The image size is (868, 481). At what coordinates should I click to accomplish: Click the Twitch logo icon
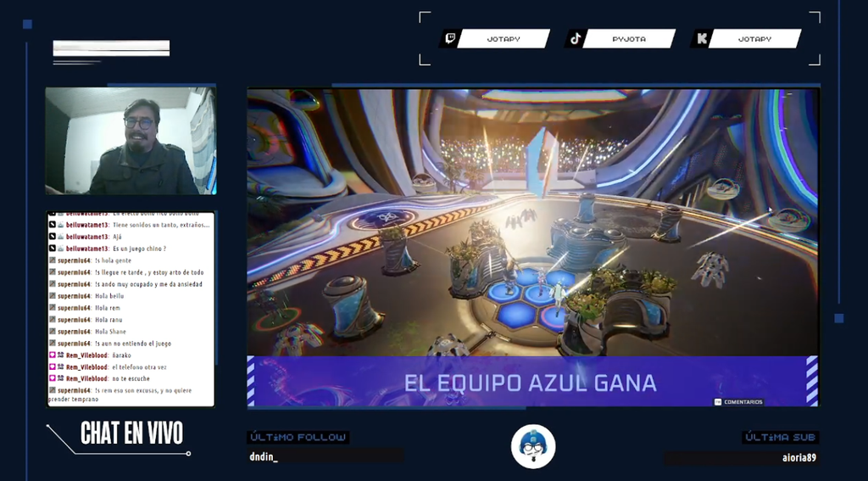(x=450, y=39)
